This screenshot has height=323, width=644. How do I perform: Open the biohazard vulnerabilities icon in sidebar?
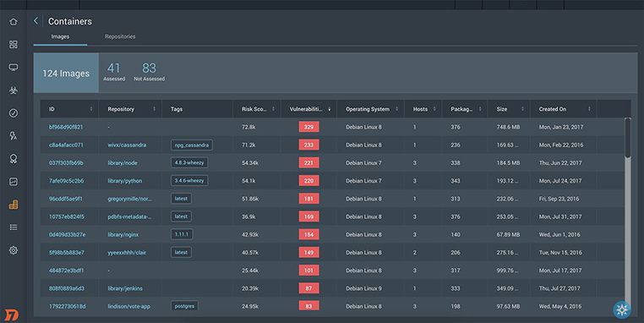tap(14, 90)
